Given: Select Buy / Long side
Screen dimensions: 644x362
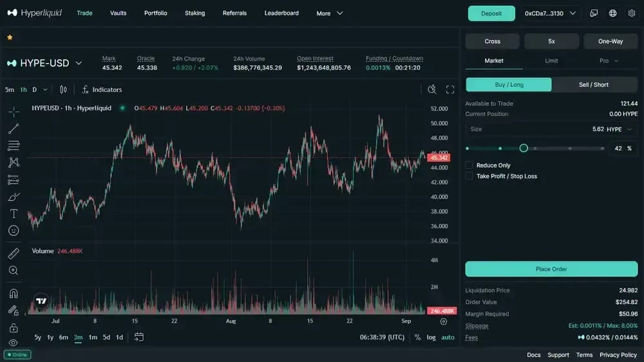Looking at the screenshot, I should point(509,84).
